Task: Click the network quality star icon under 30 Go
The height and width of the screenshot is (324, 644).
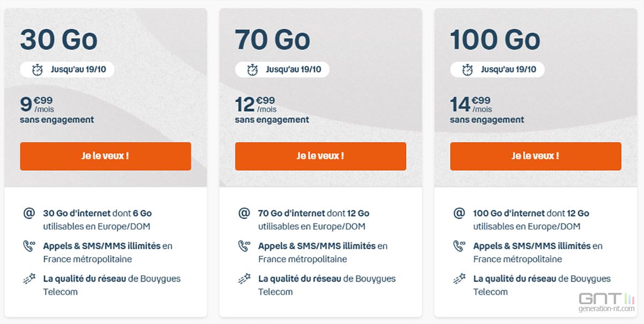Action: tap(29, 279)
